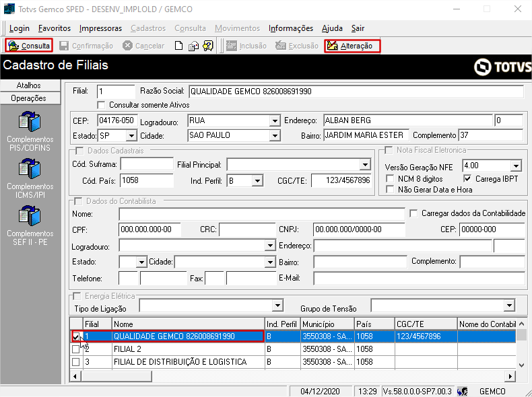Open the Informações menu
This screenshot has height=397, width=532.
point(291,28)
